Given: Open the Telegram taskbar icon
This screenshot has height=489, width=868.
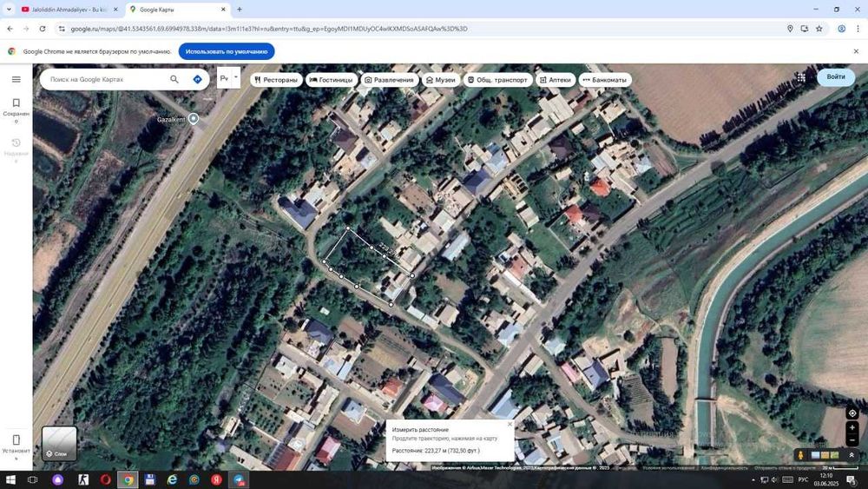Looking at the screenshot, I should pos(240,479).
